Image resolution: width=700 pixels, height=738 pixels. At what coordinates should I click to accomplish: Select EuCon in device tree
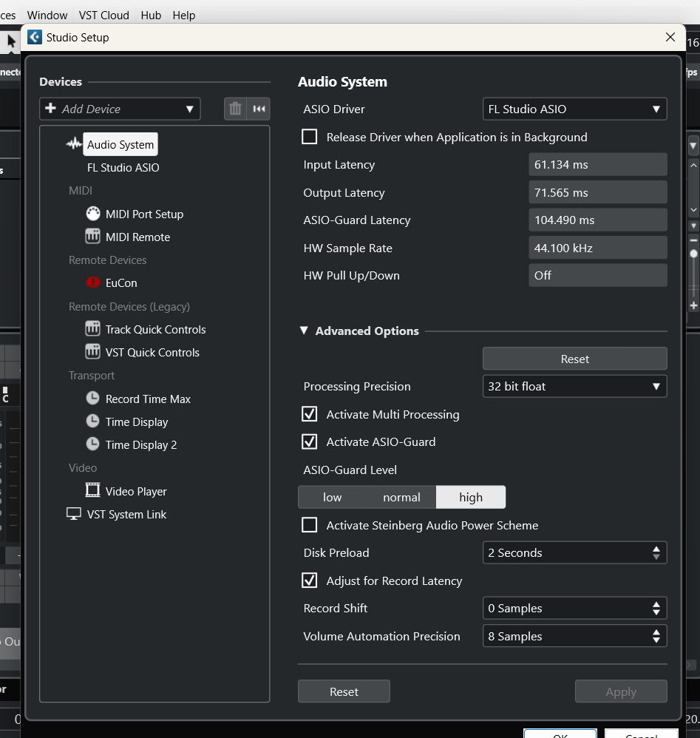[x=121, y=283]
